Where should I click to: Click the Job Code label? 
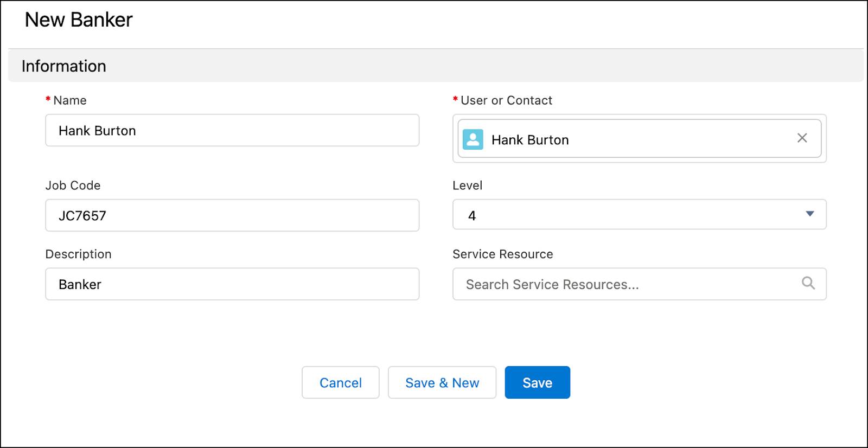(73, 185)
